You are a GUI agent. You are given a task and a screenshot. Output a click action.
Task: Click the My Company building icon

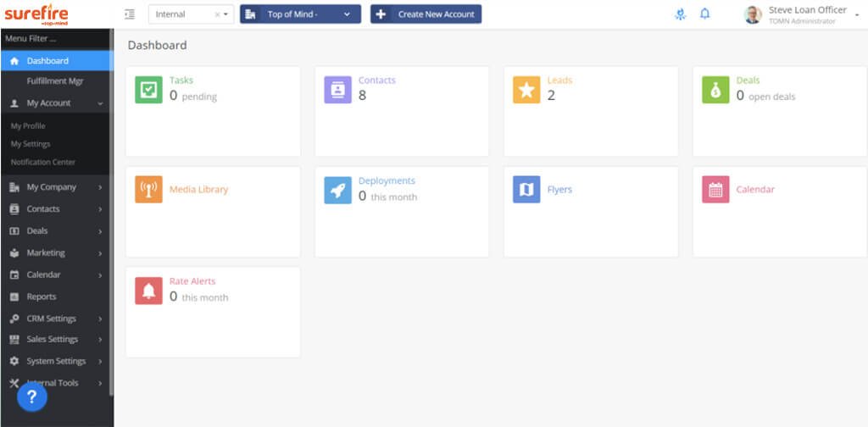pyautogui.click(x=15, y=187)
